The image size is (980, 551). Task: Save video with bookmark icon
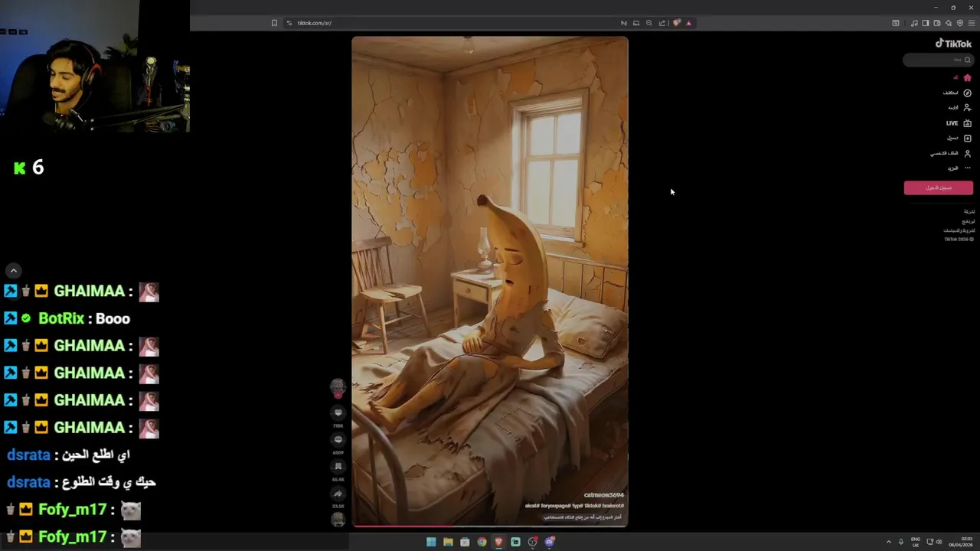click(x=338, y=467)
